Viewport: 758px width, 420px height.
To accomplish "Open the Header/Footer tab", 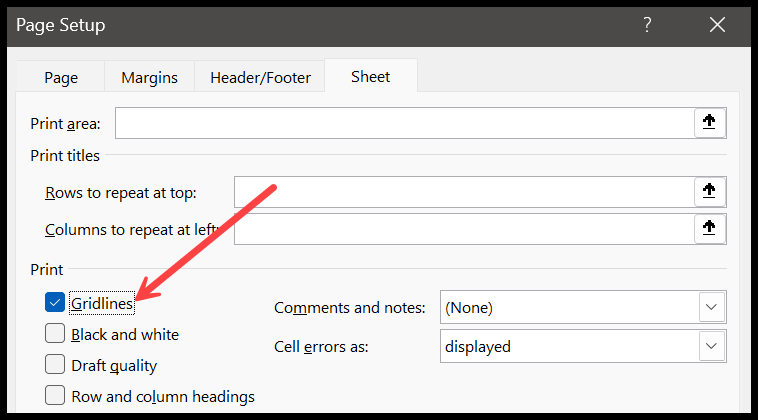I will pyautogui.click(x=260, y=77).
